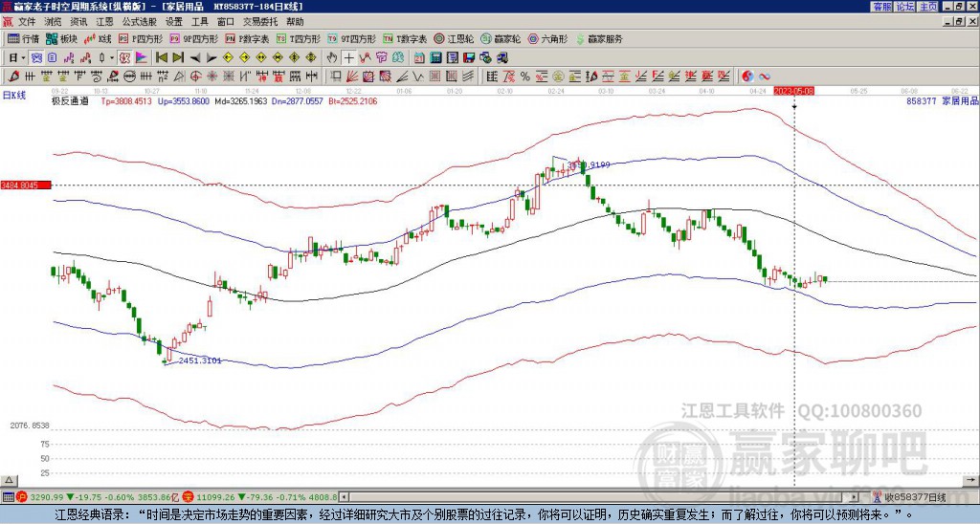
Task: Select the red fan lines tool
Action: tap(351, 76)
